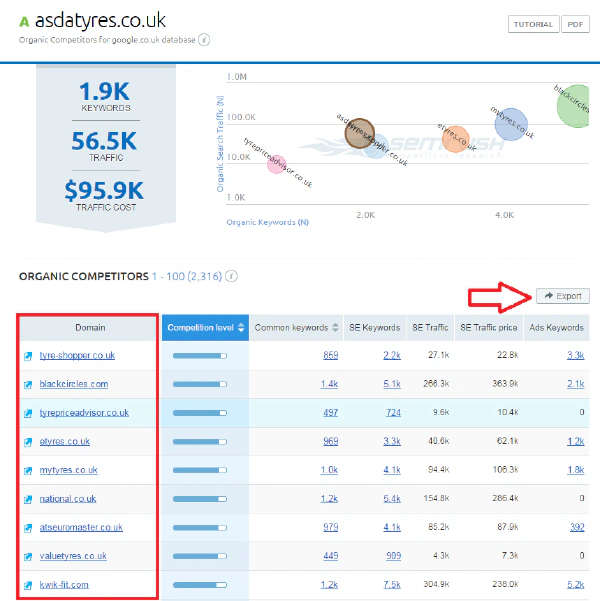Select the blue mytyres.co.uk chart bubble

pyautogui.click(x=511, y=124)
